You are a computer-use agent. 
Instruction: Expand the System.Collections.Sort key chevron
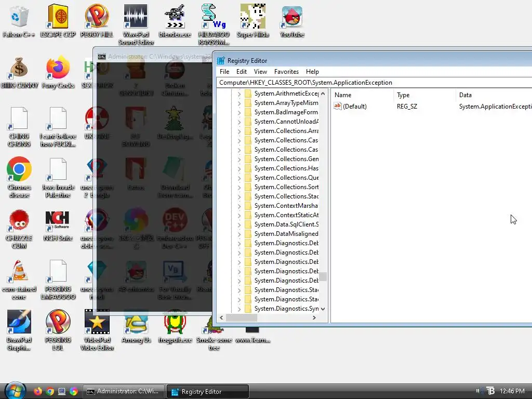(239, 187)
